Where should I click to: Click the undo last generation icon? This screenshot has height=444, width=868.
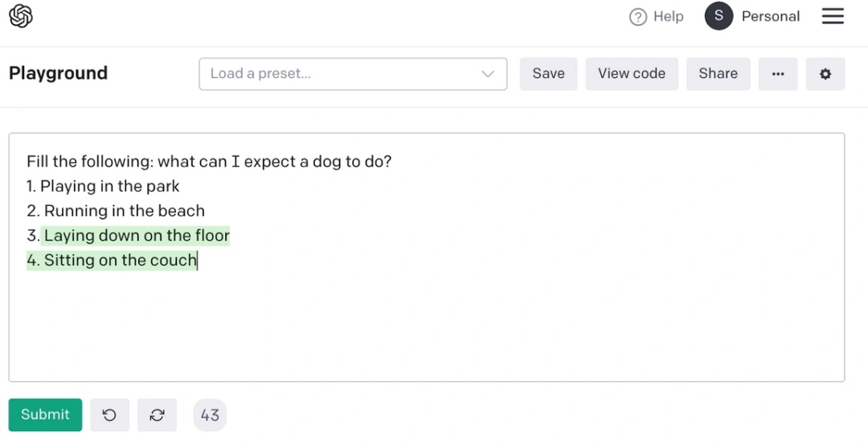(x=109, y=415)
